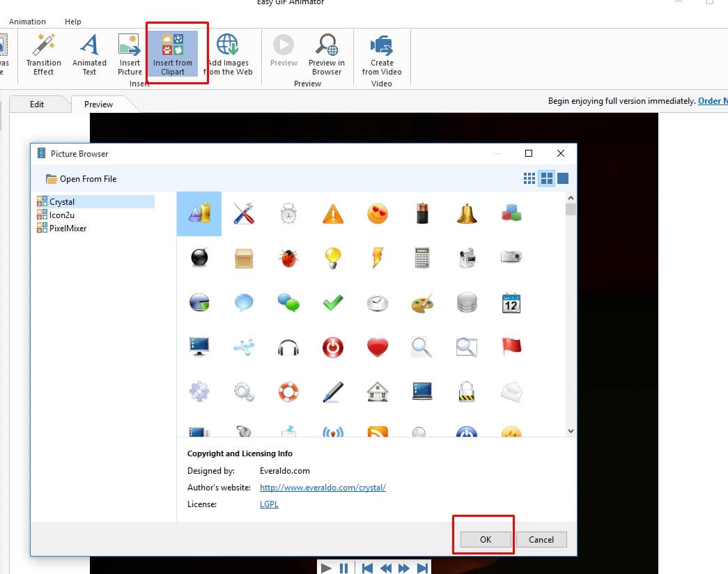Image resolution: width=728 pixels, height=574 pixels.
Task: Switch to small thumbnails grid view
Action: (x=529, y=178)
